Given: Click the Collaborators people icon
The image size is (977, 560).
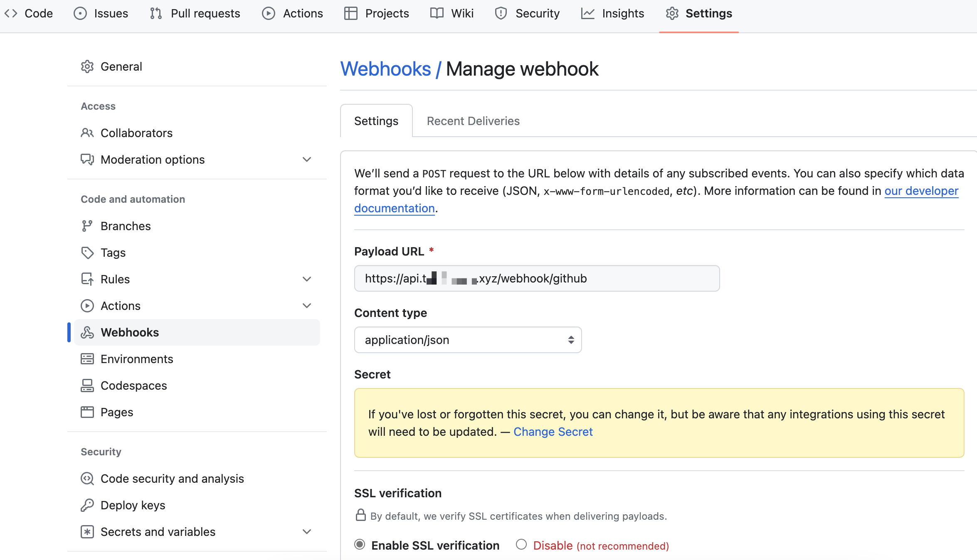Looking at the screenshot, I should pyautogui.click(x=87, y=133).
